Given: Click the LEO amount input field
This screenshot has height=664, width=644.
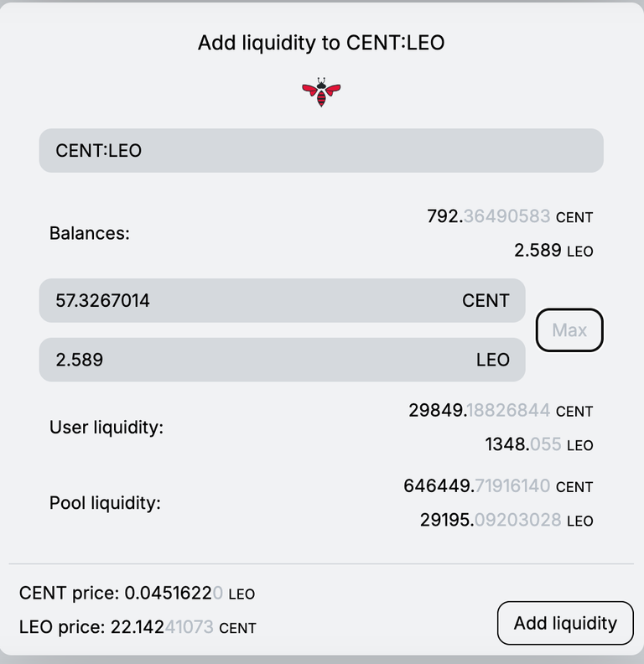Looking at the screenshot, I should pyautogui.click(x=283, y=360).
